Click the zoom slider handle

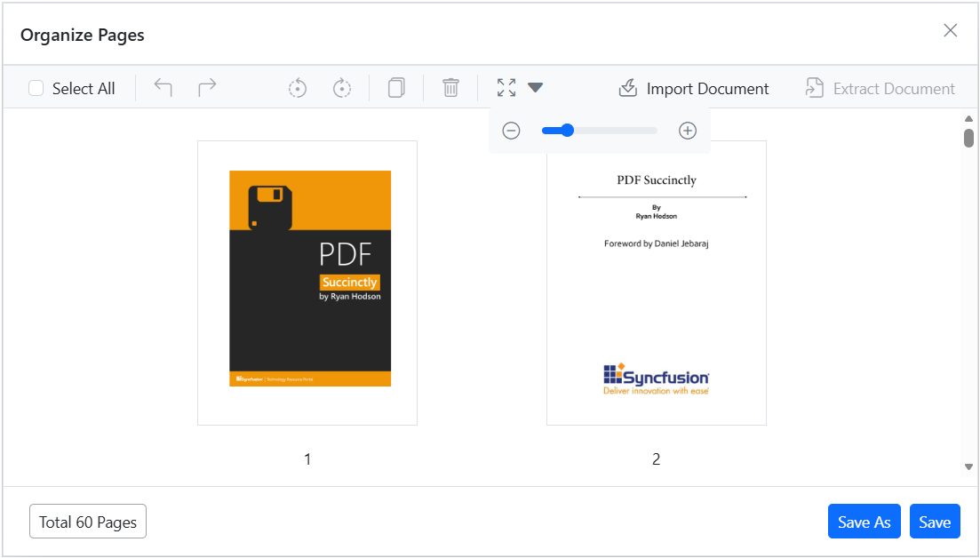567,131
